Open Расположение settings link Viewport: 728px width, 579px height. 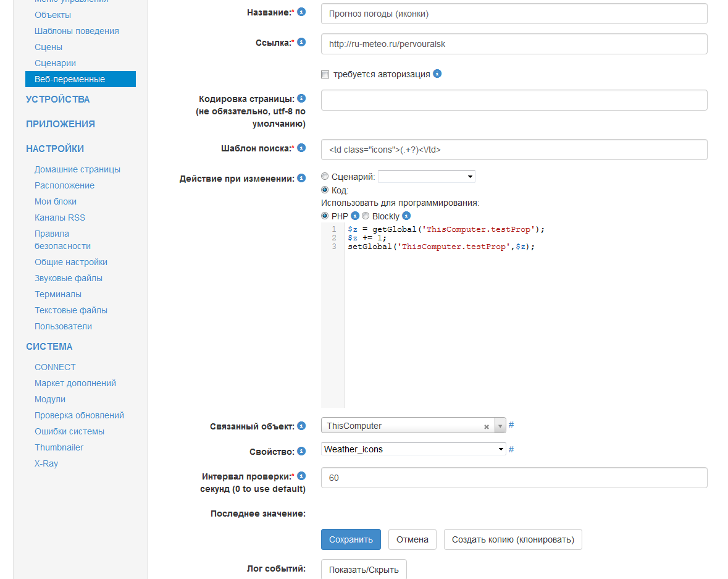[x=64, y=185]
